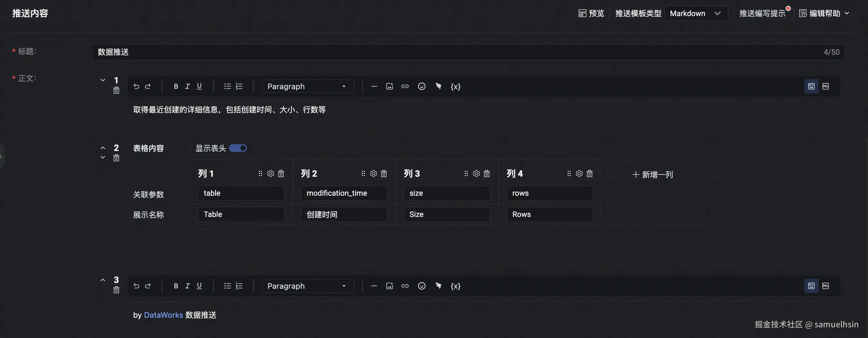Toggle underline in section 1 toolbar
868x338 pixels.
(x=199, y=86)
